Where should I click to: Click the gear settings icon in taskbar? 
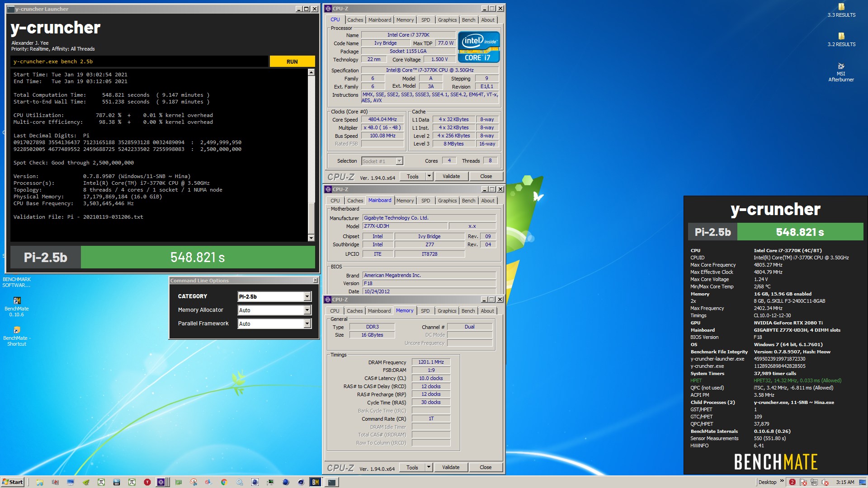pos(240,482)
